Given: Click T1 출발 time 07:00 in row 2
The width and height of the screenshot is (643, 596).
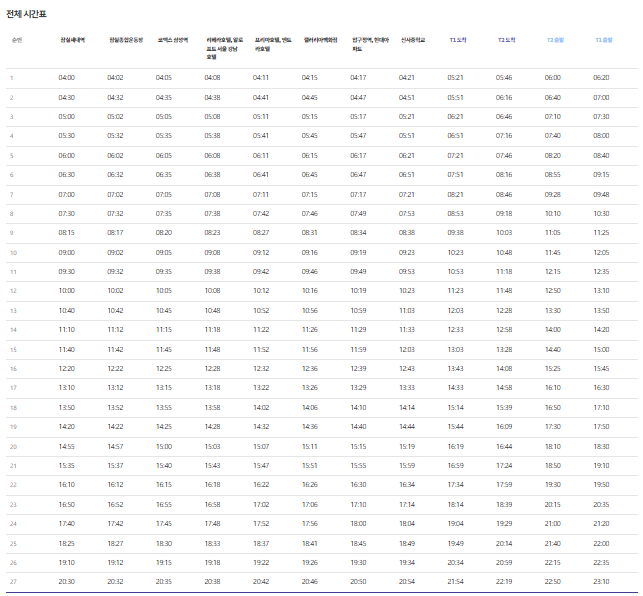Looking at the screenshot, I should (x=601, y=98).
